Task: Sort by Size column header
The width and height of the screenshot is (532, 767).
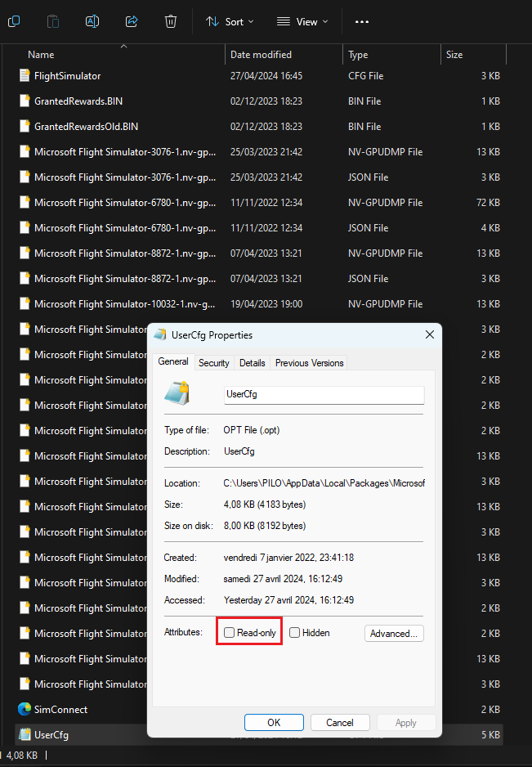Action: pos(454,55)
